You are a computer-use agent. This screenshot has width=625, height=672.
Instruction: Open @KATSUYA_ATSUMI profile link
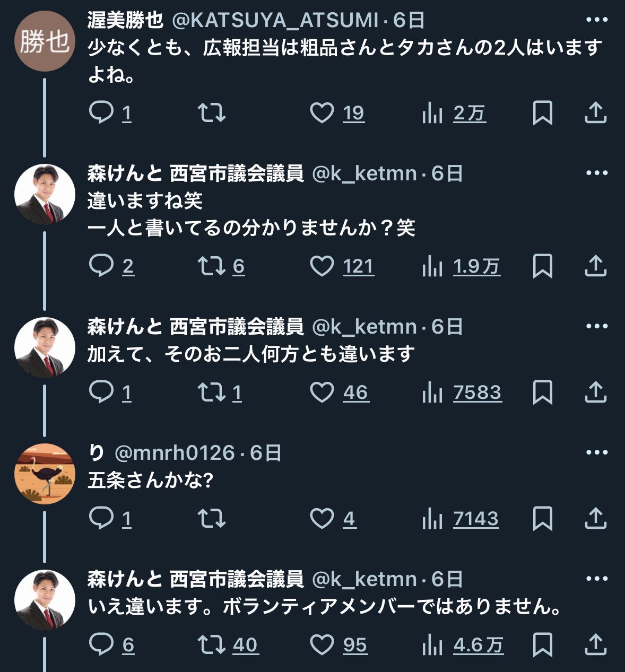click(x=275, y=20)
